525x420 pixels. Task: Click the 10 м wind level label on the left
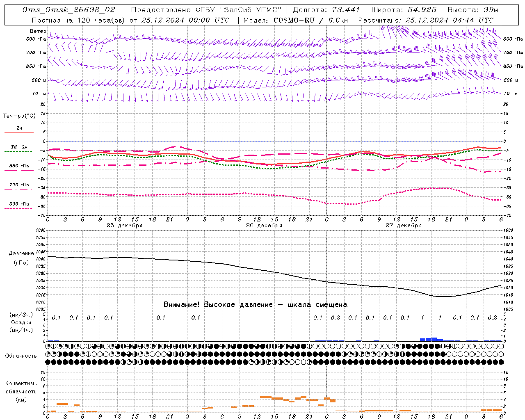[39, 94]
